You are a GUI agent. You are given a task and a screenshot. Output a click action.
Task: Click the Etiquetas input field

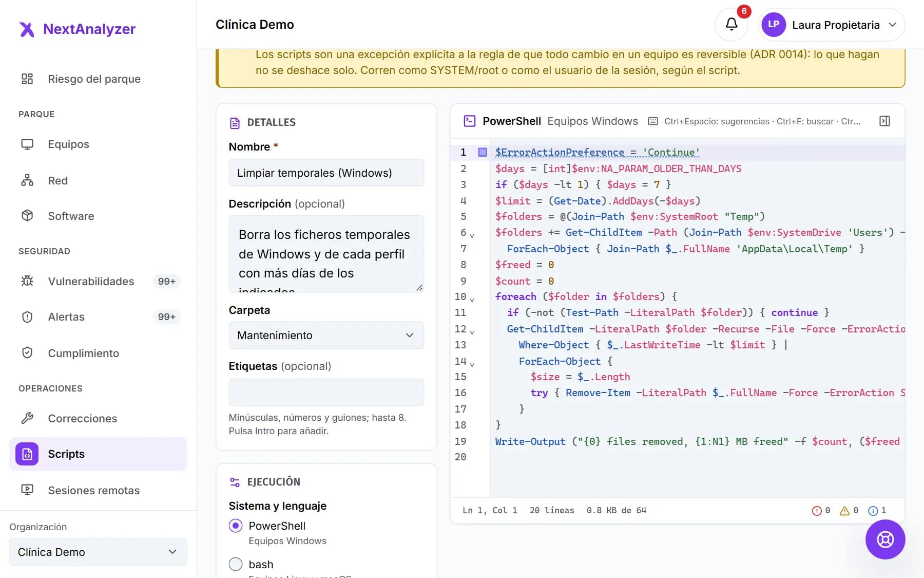(326, 393)
